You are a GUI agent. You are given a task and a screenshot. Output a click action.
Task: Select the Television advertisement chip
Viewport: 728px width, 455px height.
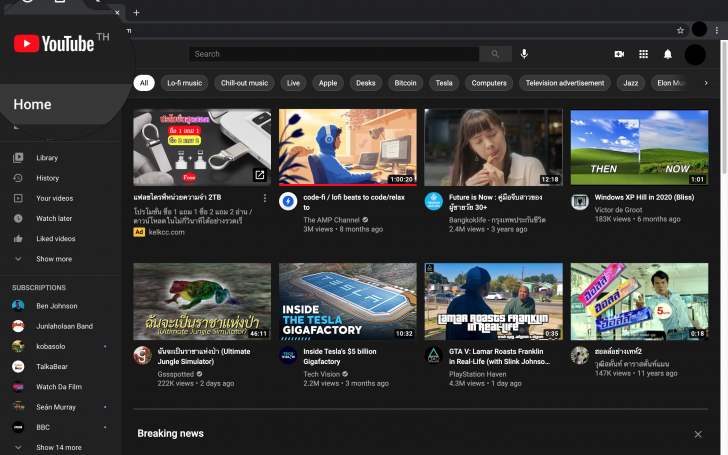click(x=565, y=83)
